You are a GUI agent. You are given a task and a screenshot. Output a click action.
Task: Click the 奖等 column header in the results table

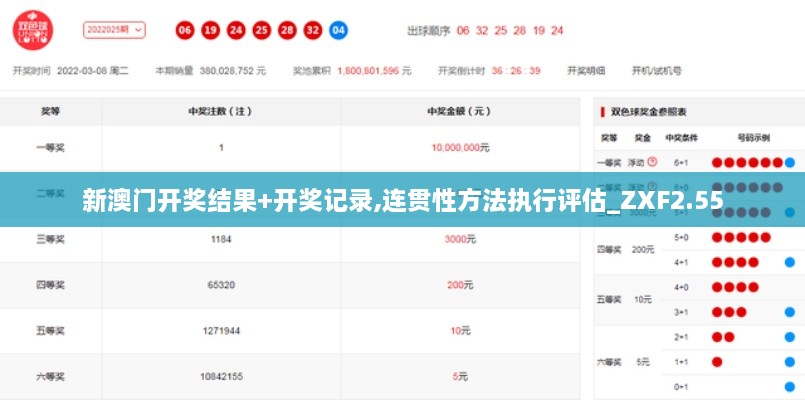point(50,111)
